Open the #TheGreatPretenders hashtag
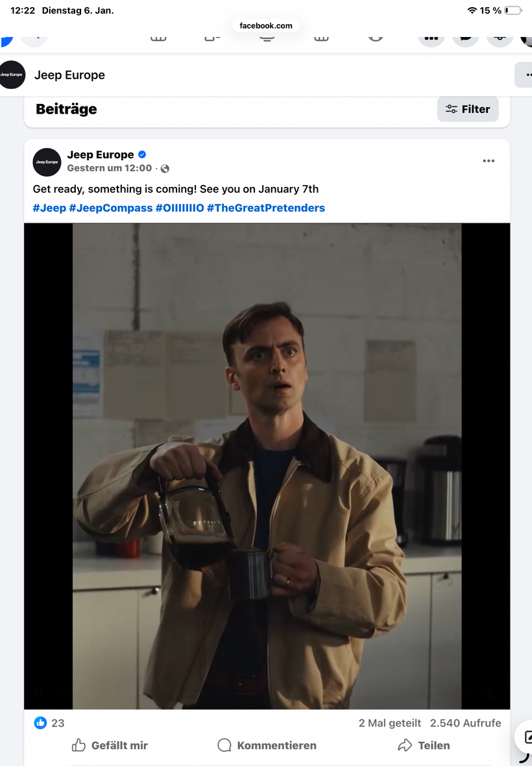This screenshot has height=766, width=532. (266, 208)
